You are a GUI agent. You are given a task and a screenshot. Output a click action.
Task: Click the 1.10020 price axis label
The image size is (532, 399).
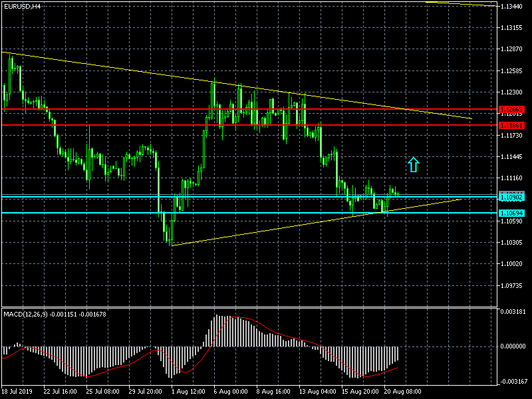point(511,264)
